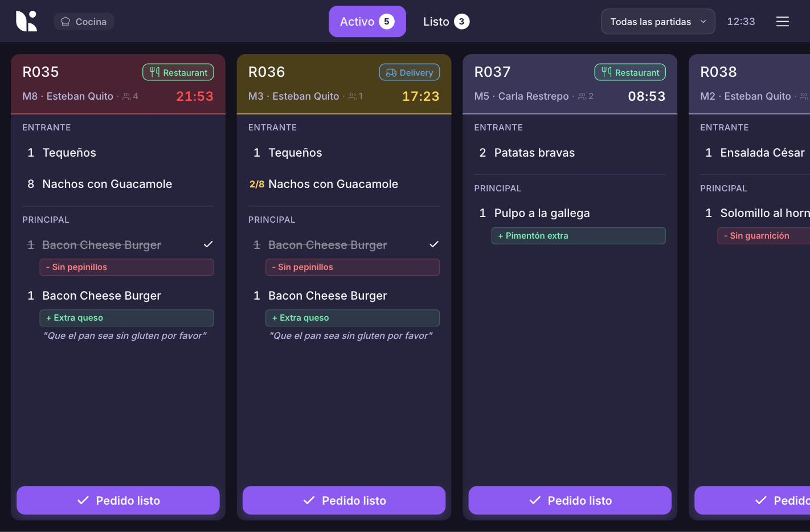Click the 21:53 timer on R035
This screenshot has height=532, width=810.
(195, 96)
